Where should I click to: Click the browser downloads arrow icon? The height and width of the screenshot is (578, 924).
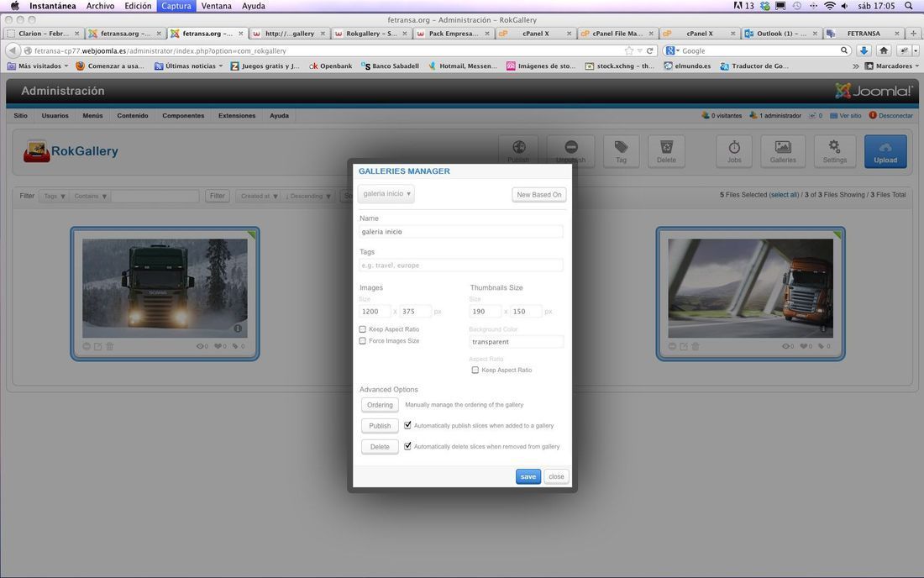click(x=864, y=50)
